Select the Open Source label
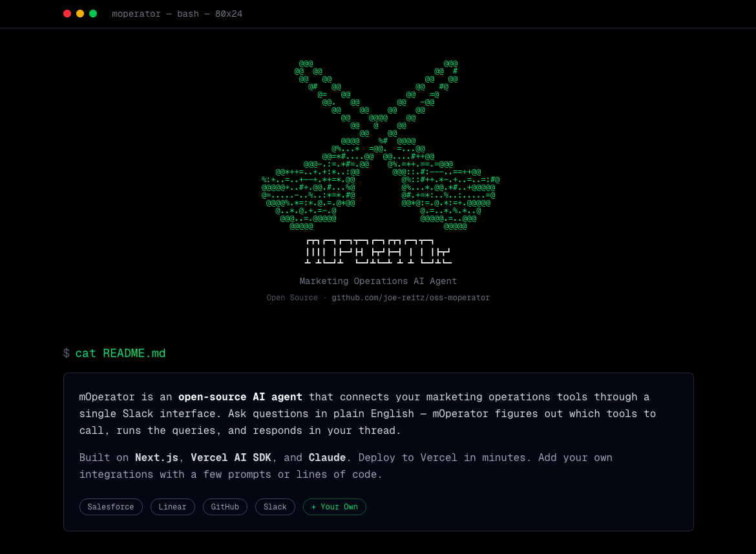Screen dimensions: 756x554 point(292,298)
